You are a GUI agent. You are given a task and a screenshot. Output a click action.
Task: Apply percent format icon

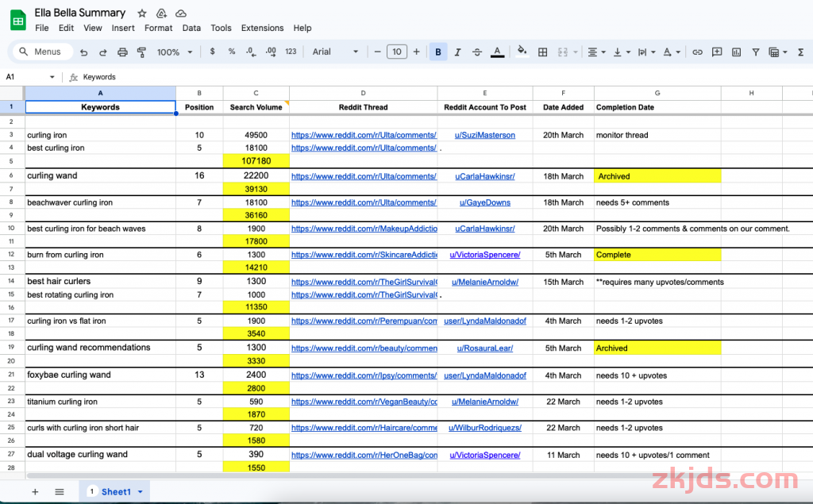[x=232, y=52]
